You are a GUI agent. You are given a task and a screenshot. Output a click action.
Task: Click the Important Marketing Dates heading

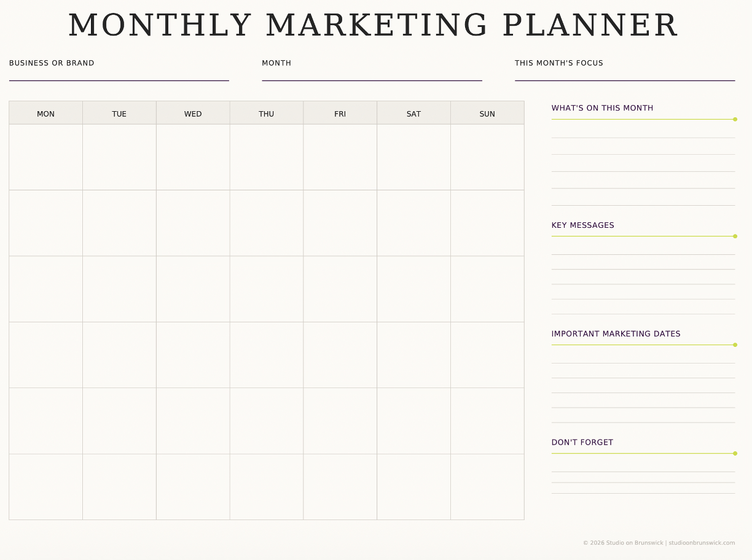[x=616, y=334]
